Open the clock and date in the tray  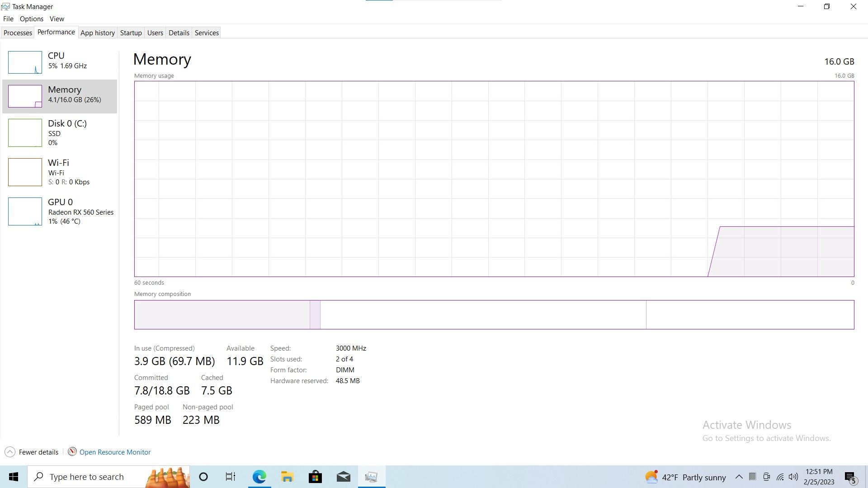[x=819, y=477]
